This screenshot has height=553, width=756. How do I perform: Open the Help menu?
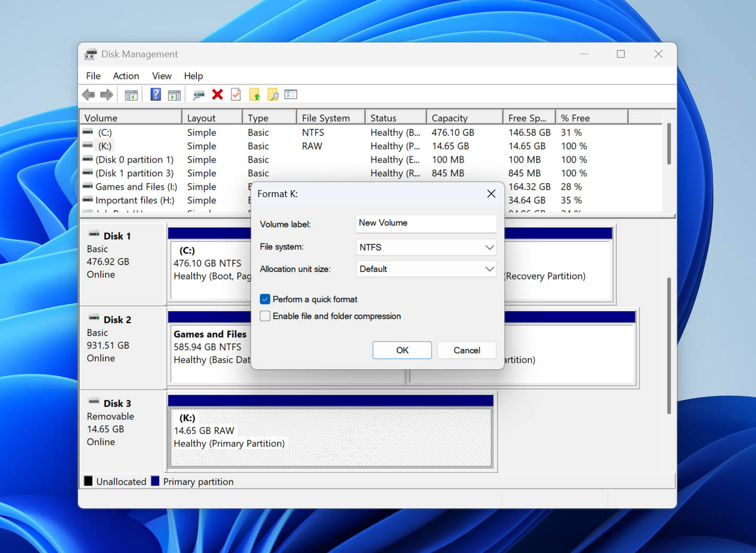coord(193,76)
